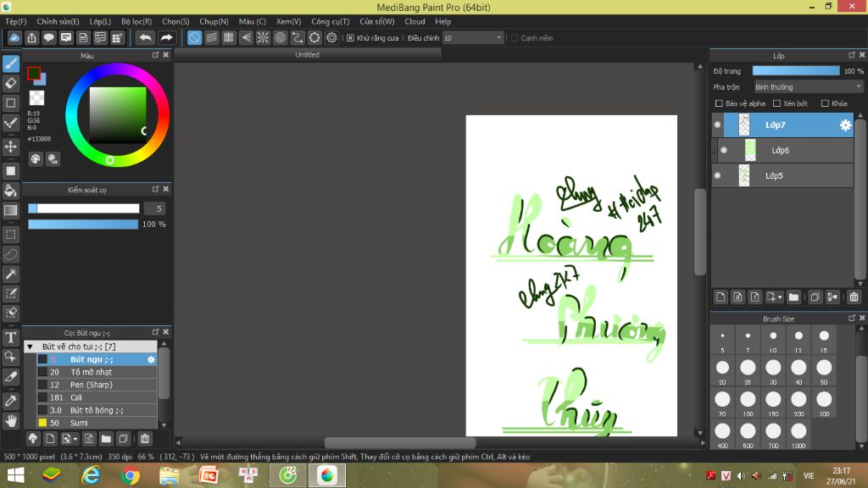Select the Hand tool

pos(11,420)
